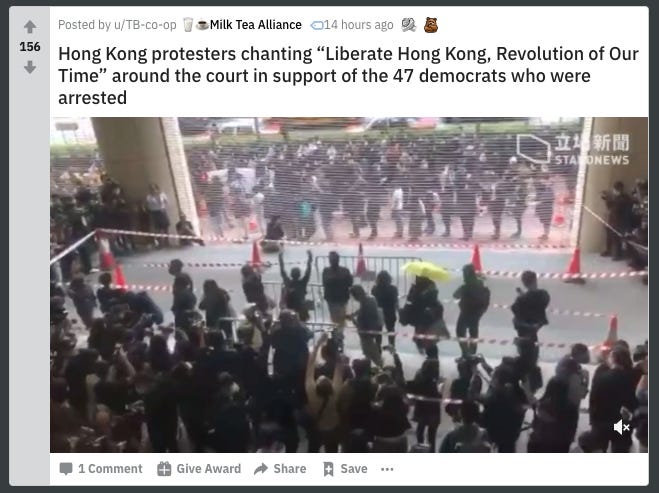
Task: Click the speech bubble comment icon
Action: pyautogui.click(x=66, y=469)
